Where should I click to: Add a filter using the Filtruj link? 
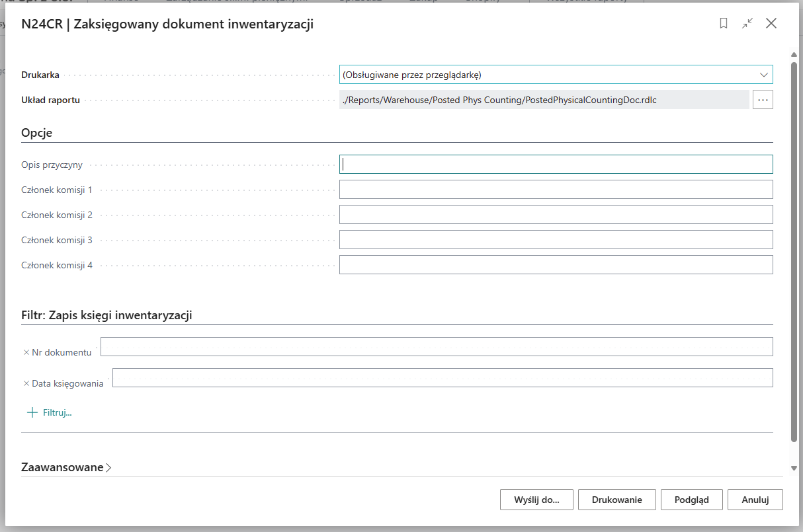57,412
